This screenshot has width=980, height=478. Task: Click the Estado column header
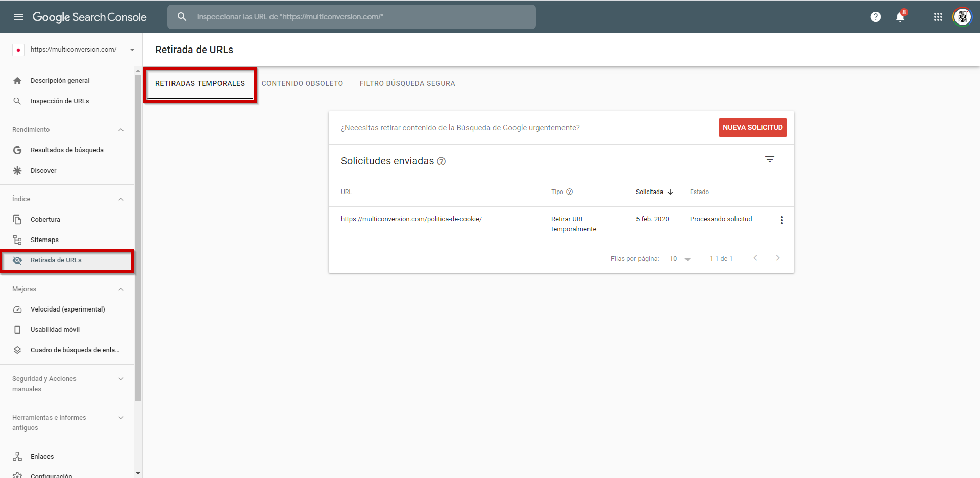click(x=699, y=192)
